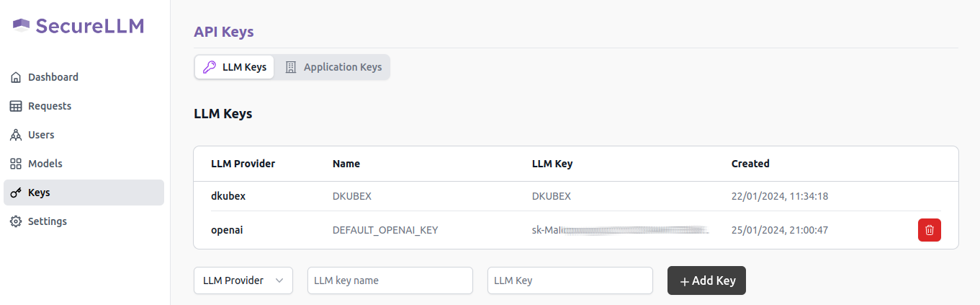The height and width of the screenshot is (305, 980).
Task: Click the SecureLLM logo icon
Action: click(x=21, y=26)
